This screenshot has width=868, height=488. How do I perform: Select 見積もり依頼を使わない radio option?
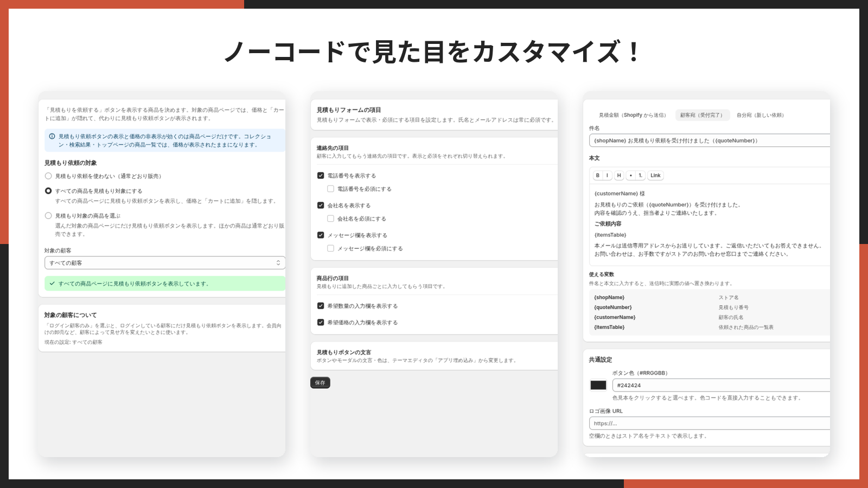click(48, 176)
